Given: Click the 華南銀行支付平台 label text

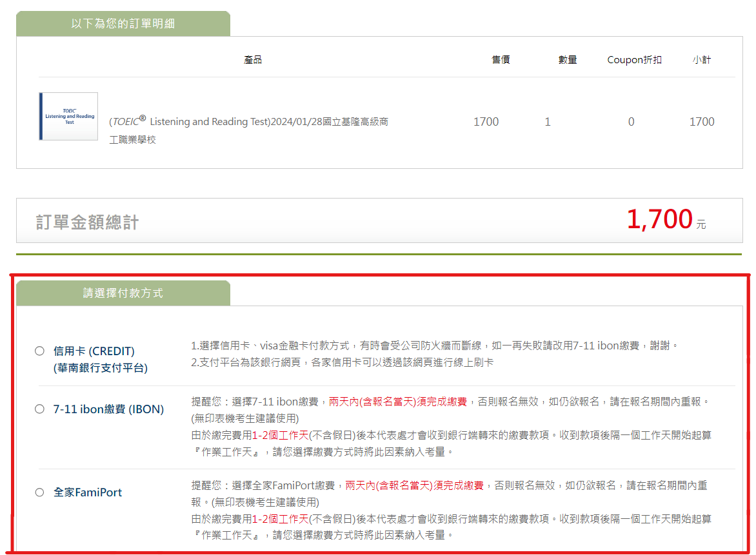Looking at the screenshot, I should 101,368.
